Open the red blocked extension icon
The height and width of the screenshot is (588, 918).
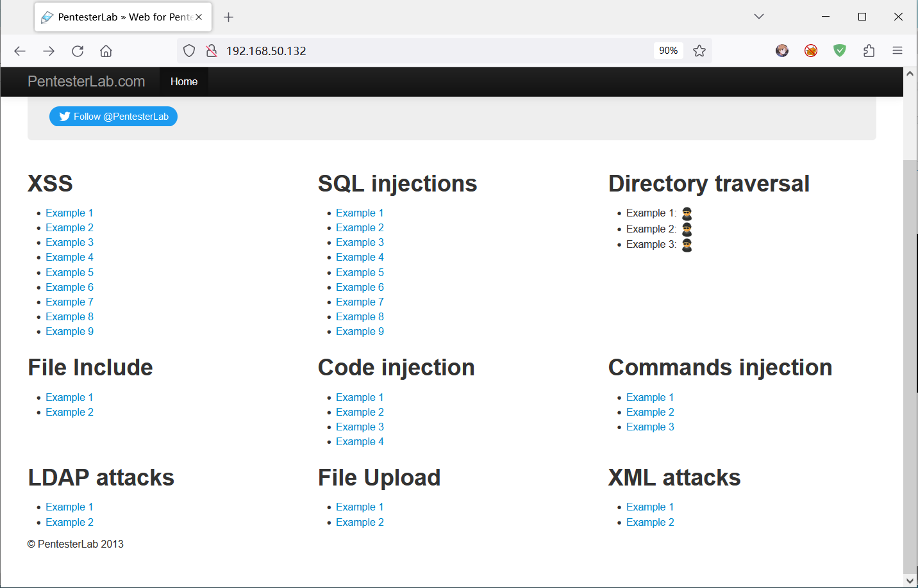[x=811, y=51]
